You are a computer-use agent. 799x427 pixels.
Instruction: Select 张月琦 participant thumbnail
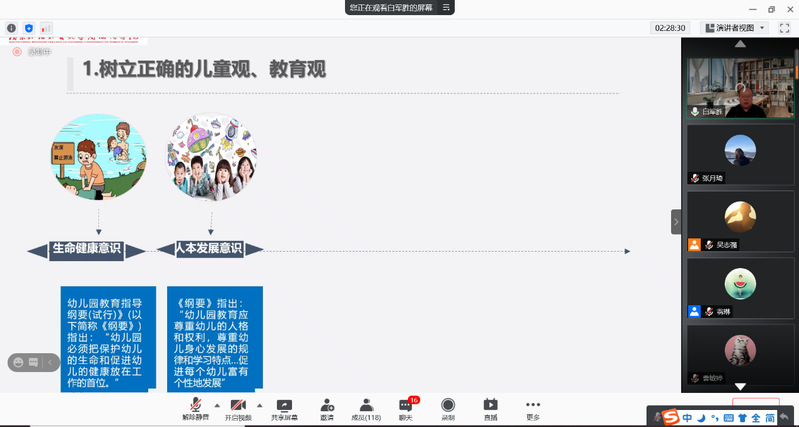(x=739, y=156)
